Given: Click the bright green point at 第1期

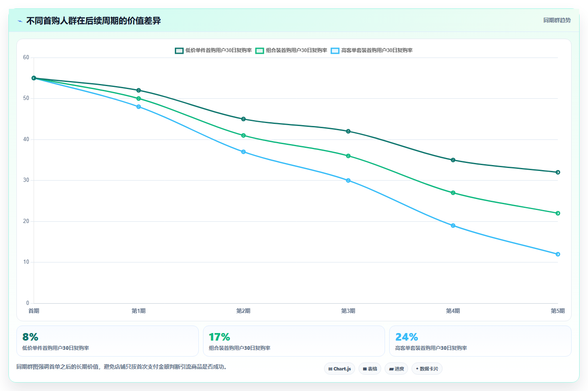Looking at the screenshot, I should (139, 98).
